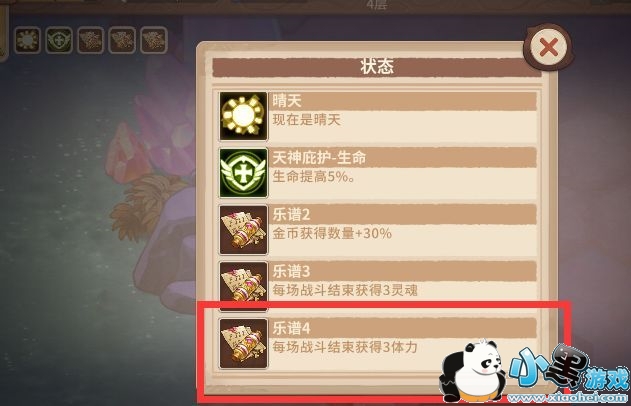The height and width of the screenshot is (406, 631).
Task: Select the 晴天 status title
Action: pos(287,101)
